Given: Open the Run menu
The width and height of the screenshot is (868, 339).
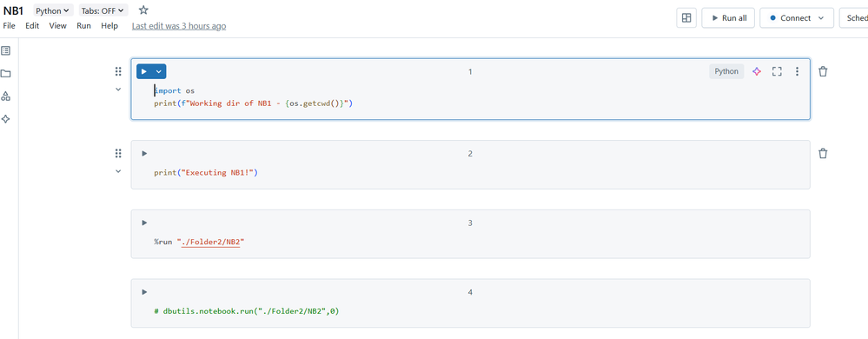Looking at the screenshot, I should pos(83,25).
